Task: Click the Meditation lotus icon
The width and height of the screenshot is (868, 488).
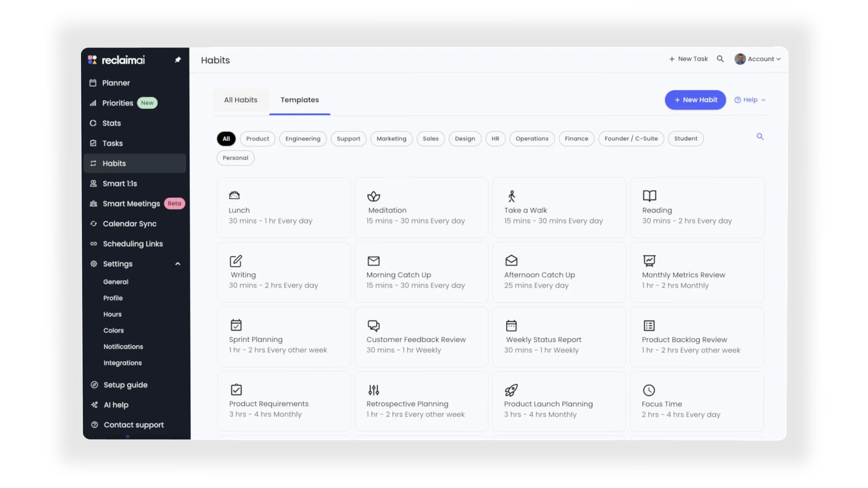Action: (x=373, y=196)
